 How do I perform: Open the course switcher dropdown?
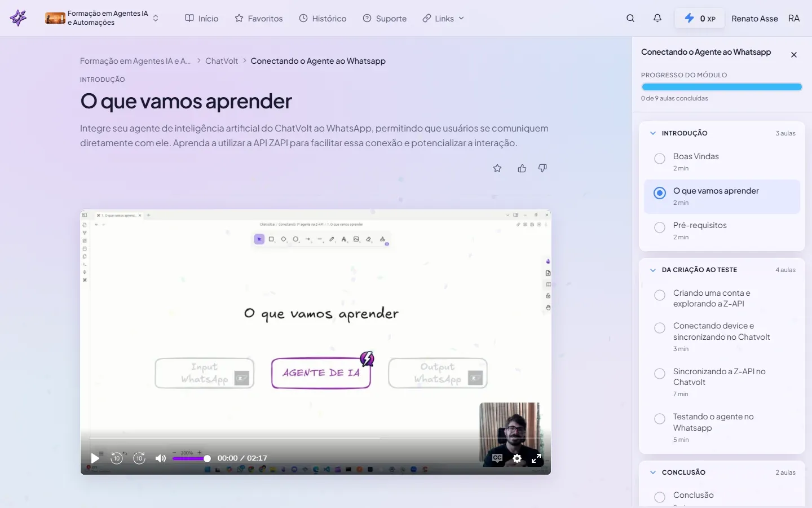102,18
